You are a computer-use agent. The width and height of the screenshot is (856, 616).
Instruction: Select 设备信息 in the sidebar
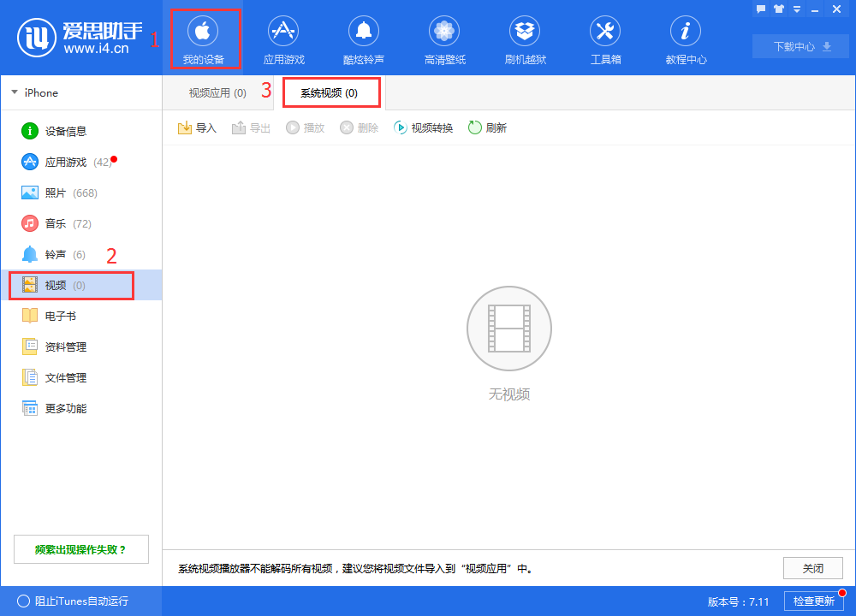click(x=80, y=131)
